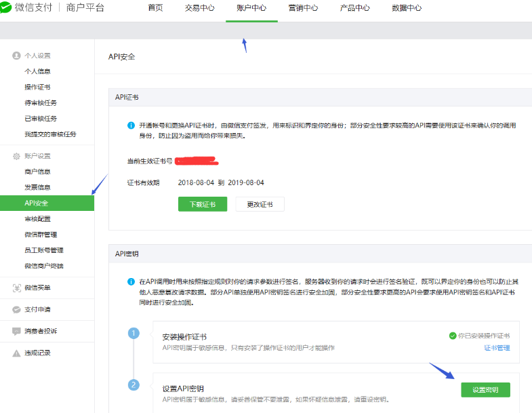
Task: Click the API密钥 blue info icon
Action: [x=131, y=281]
